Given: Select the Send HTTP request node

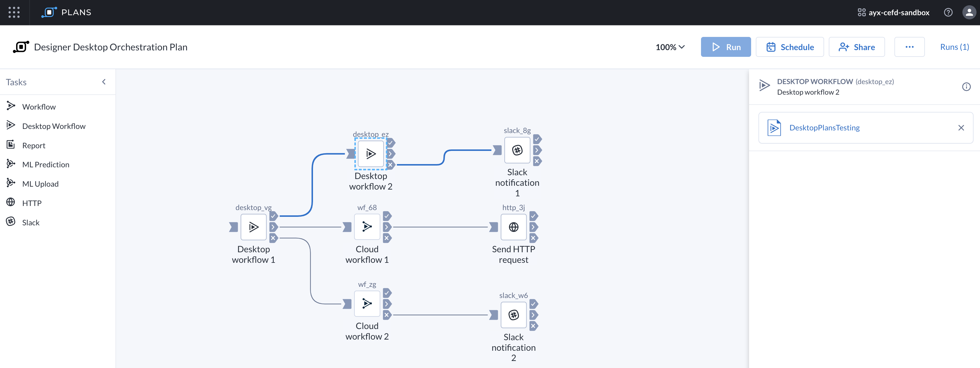Looking at the screenshot, I should click(513, 227).
